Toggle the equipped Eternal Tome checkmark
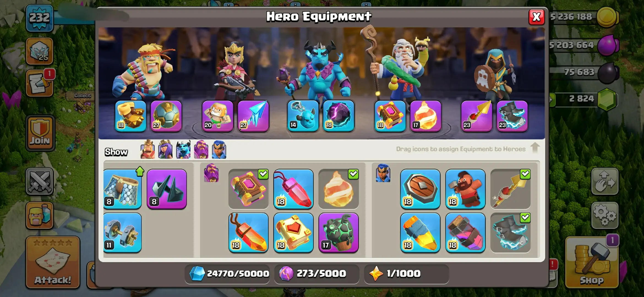 click(x=263, y=174)
